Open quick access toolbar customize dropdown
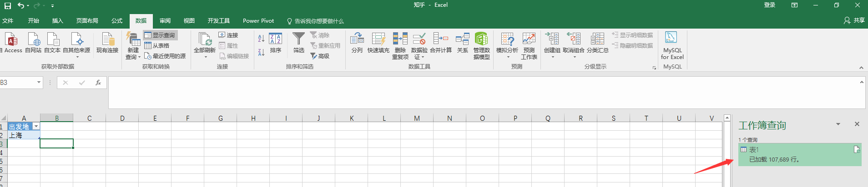 52,6
